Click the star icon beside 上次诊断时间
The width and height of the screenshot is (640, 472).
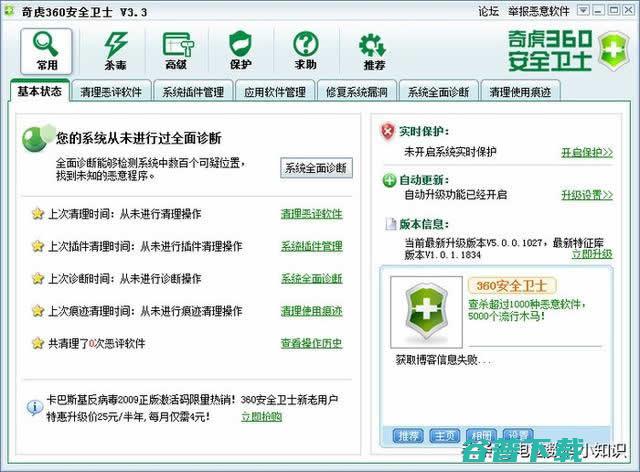(x=38, y=278)
